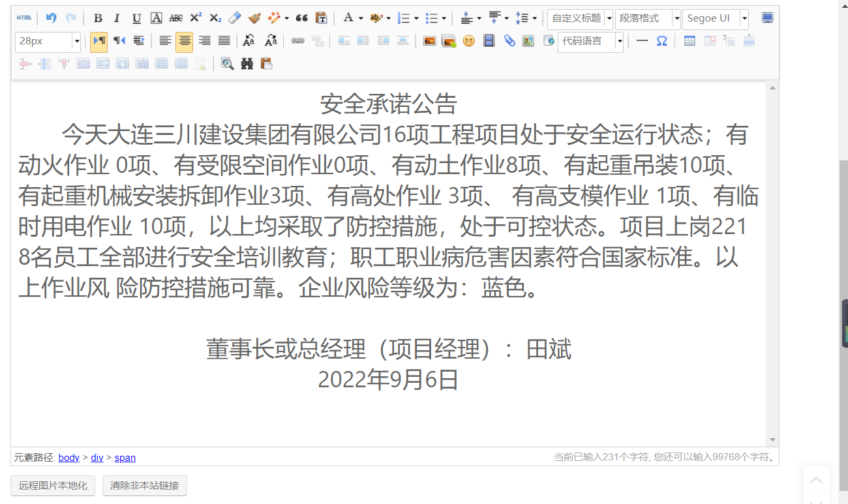Select span in the element path
Screen dimensions: 848x504
coord(125,458)
